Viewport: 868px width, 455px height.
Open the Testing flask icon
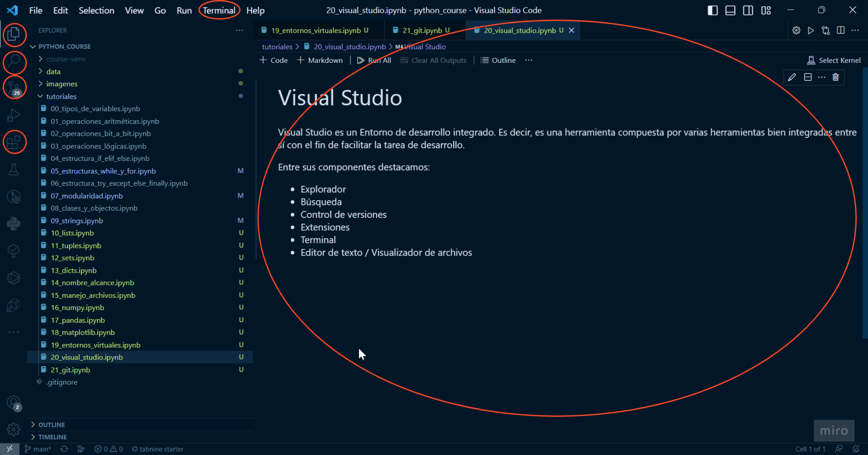[14, 169]
